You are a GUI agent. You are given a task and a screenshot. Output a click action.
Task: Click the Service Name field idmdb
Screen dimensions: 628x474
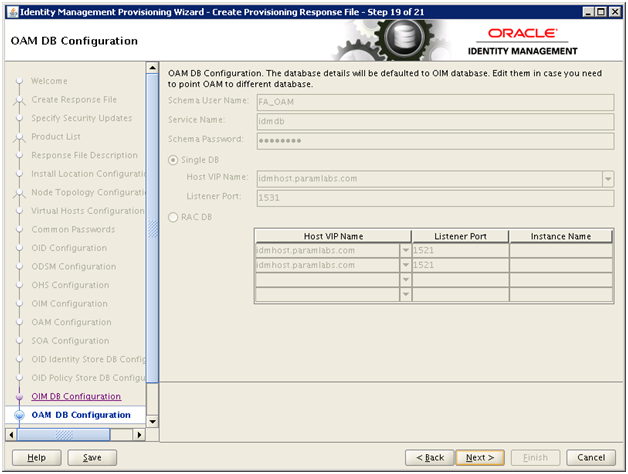[x=435, y=121]
